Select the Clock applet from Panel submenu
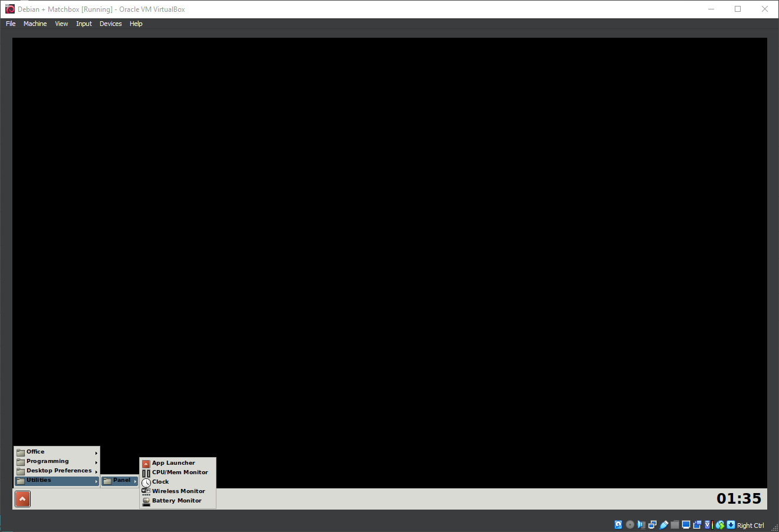 [x=159, y=481]
